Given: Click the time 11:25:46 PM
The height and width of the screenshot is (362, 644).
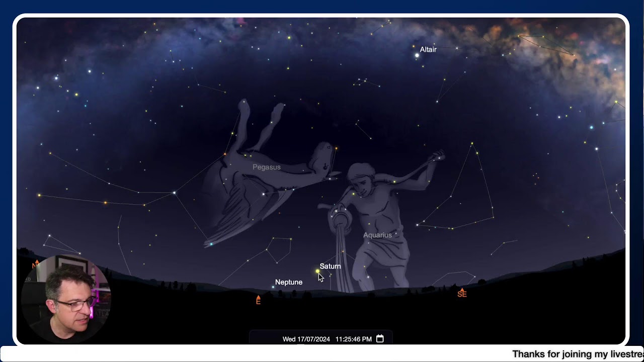Looking at the screenshot, I should click(353, 339).
